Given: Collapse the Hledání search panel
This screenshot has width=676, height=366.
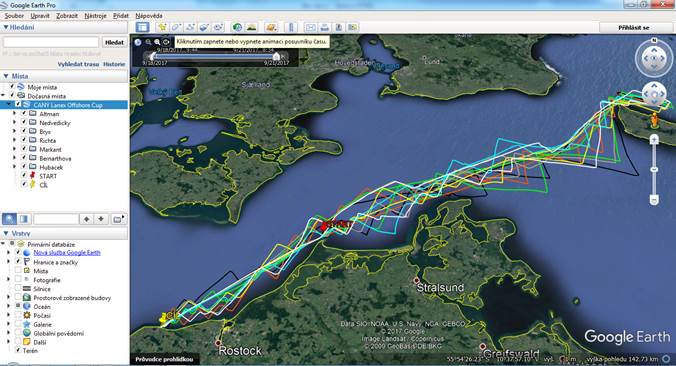Looking at the screenshot, I should click(x=6, y=27).
